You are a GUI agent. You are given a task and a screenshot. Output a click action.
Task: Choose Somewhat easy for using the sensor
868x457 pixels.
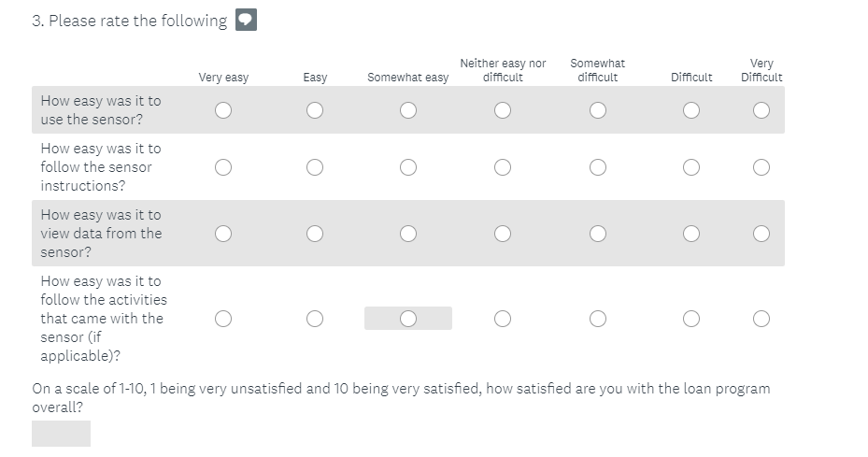tap(407, 110)
